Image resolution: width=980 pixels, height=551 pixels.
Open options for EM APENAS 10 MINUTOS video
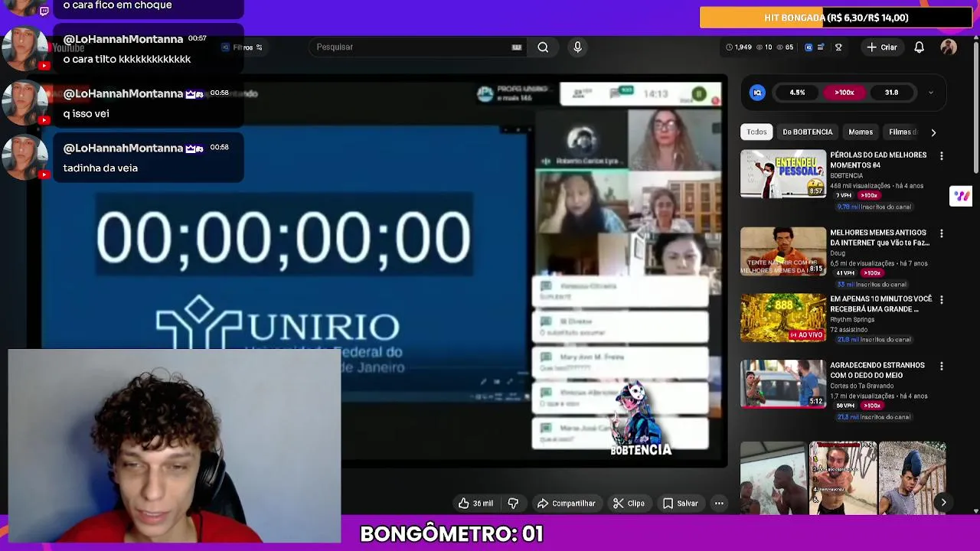[942, 300]
